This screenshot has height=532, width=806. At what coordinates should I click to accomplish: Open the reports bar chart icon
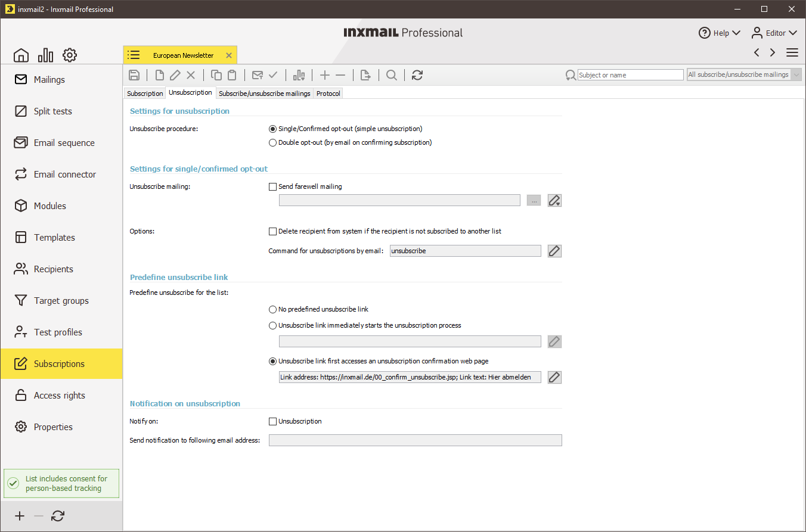pos(45,55)
